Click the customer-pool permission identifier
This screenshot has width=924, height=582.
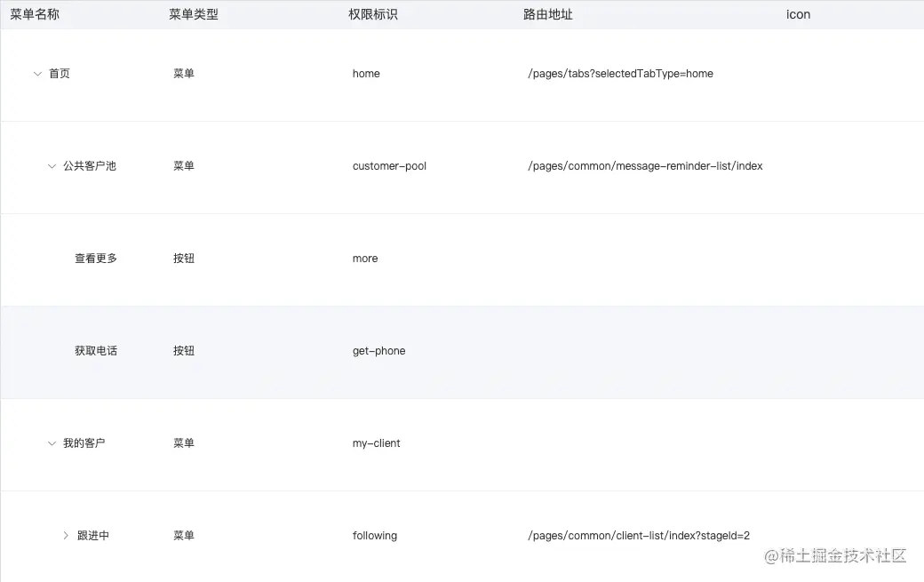pos(389,166)
